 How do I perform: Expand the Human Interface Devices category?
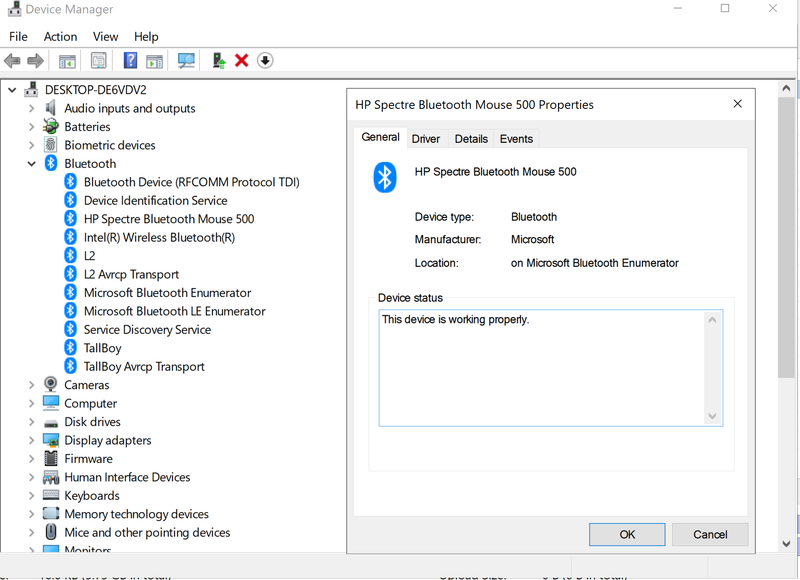[32, 477]
